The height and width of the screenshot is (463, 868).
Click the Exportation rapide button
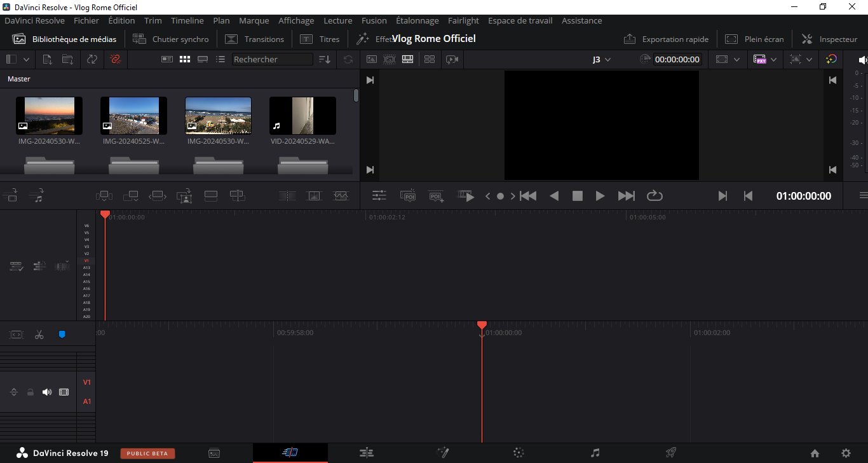666,39
